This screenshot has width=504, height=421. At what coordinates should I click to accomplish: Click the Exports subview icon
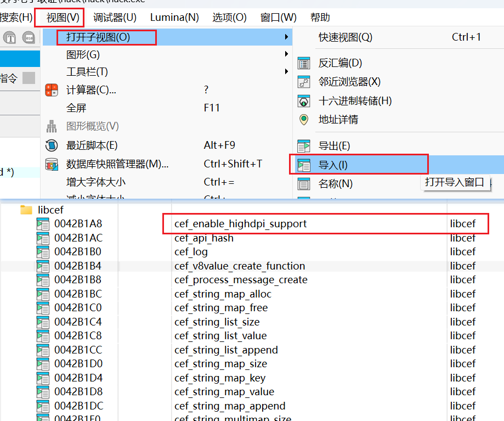(303, 146)
